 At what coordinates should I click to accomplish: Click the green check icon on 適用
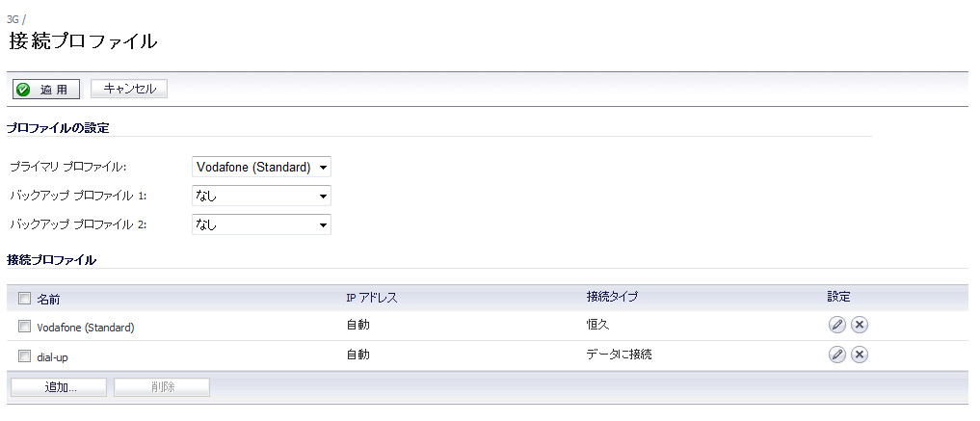click(23, 90)
